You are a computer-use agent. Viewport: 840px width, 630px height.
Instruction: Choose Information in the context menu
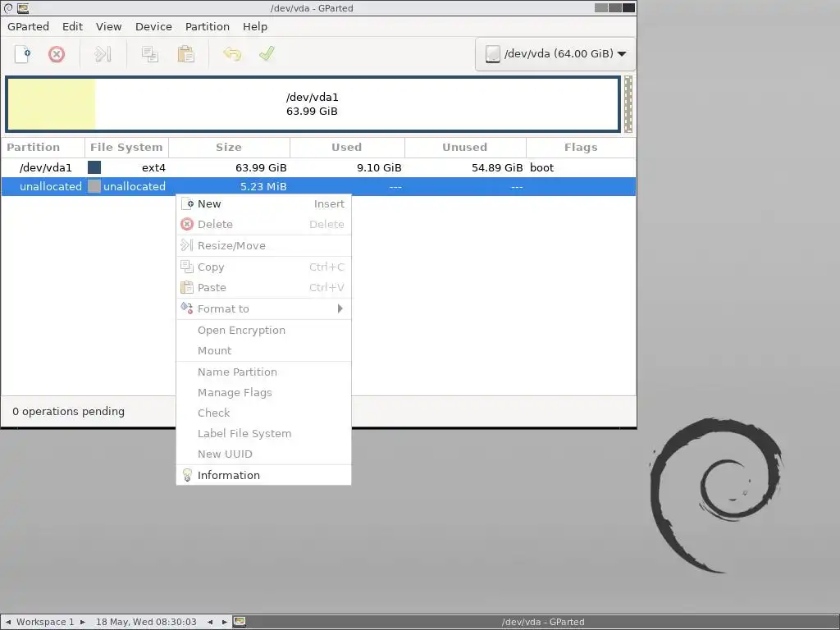pos(263,475)
